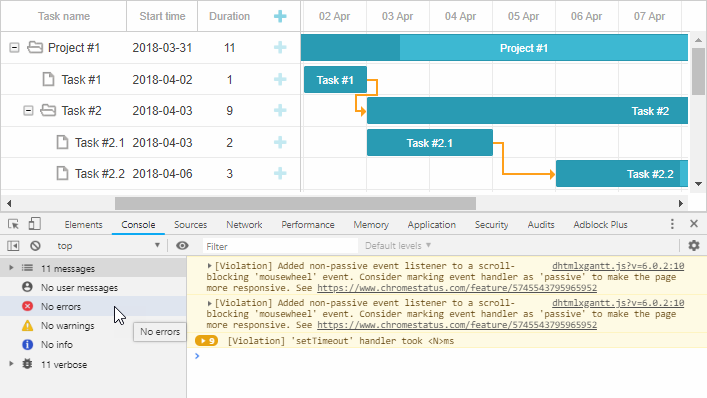
Task: Click the Project #1 progress bar in timeline
Action: point(494,48)
